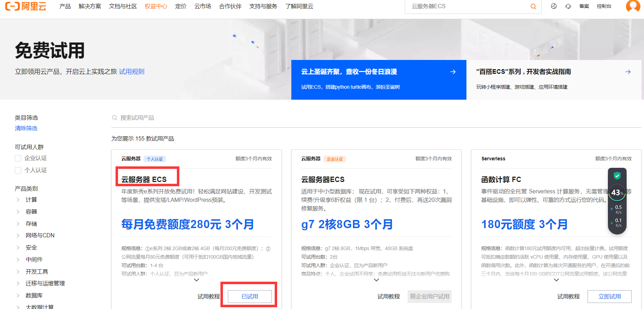The height and width of the screenshot is (309, 644).
Task: Click the theme globe icon near 备案
Action: point(554,6)
